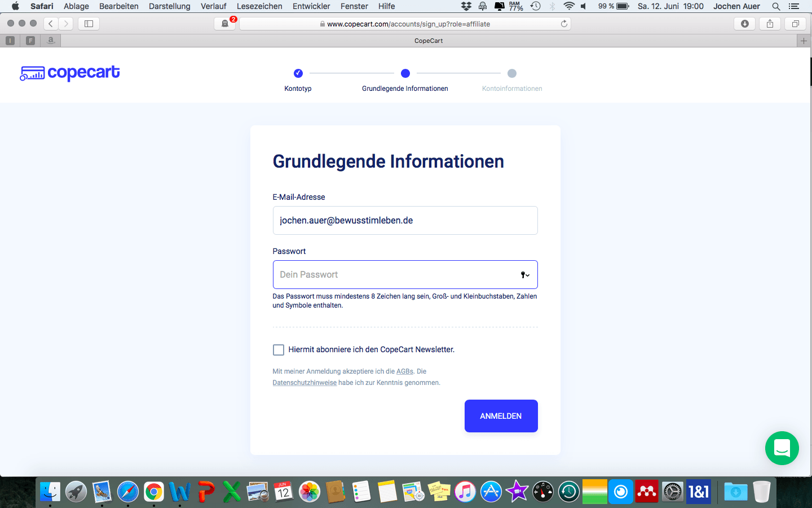Open the Verlauf menu
The width and height of the screenshot is (812, 508).
214,6
